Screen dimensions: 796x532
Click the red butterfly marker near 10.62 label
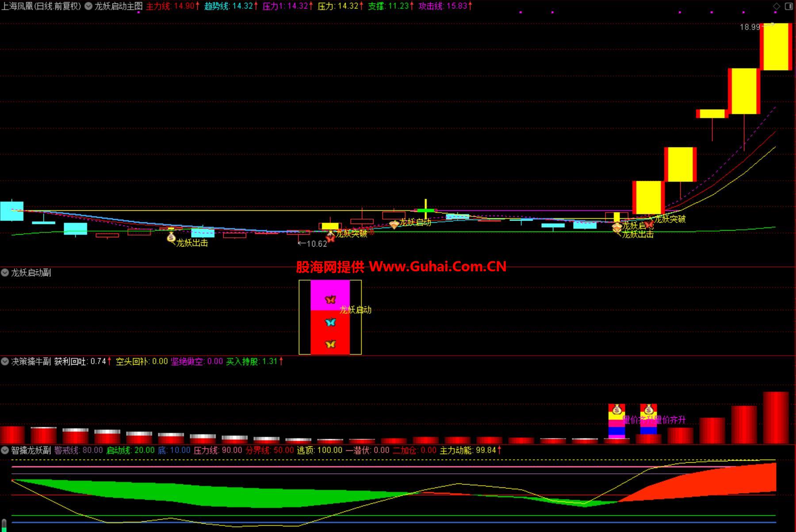(x=330, y=239)
